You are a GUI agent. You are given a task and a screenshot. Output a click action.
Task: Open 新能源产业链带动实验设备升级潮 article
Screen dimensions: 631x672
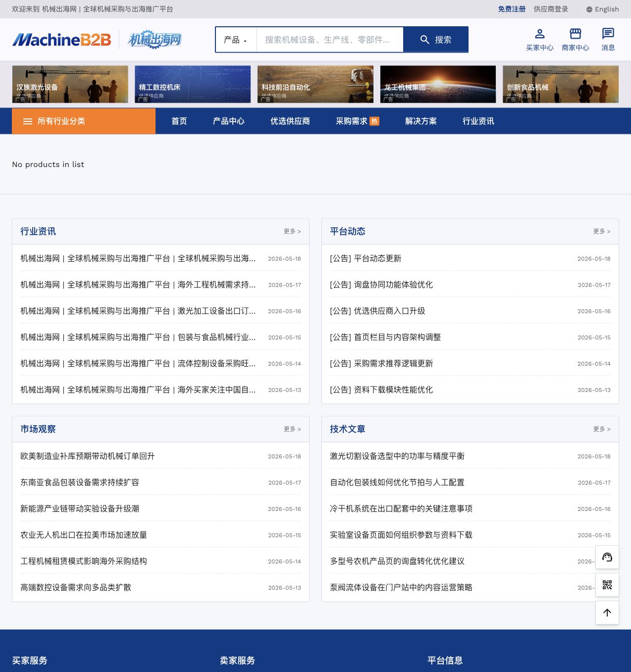80,509
